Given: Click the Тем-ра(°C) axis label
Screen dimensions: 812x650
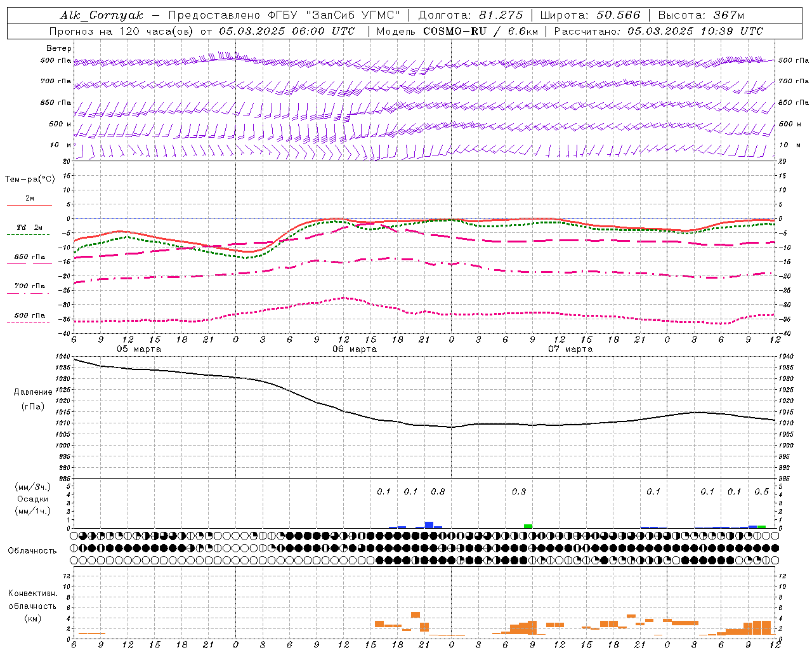Looking at the screenshot, I should [30, 180].
